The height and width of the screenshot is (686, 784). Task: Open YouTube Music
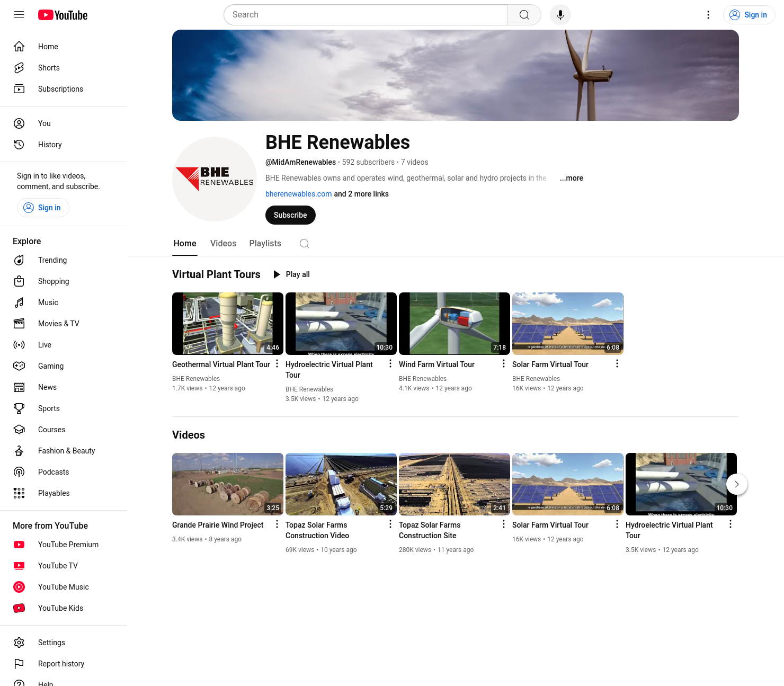(64, 587)
